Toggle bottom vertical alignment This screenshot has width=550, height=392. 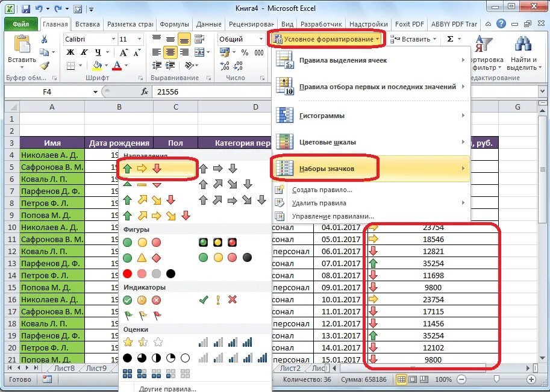coord(184,39)
